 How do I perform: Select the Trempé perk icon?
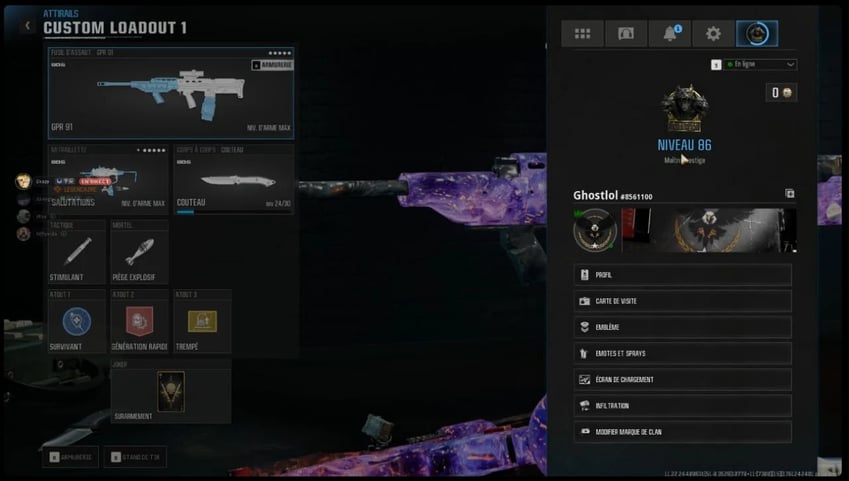click(x=202, y=321)
